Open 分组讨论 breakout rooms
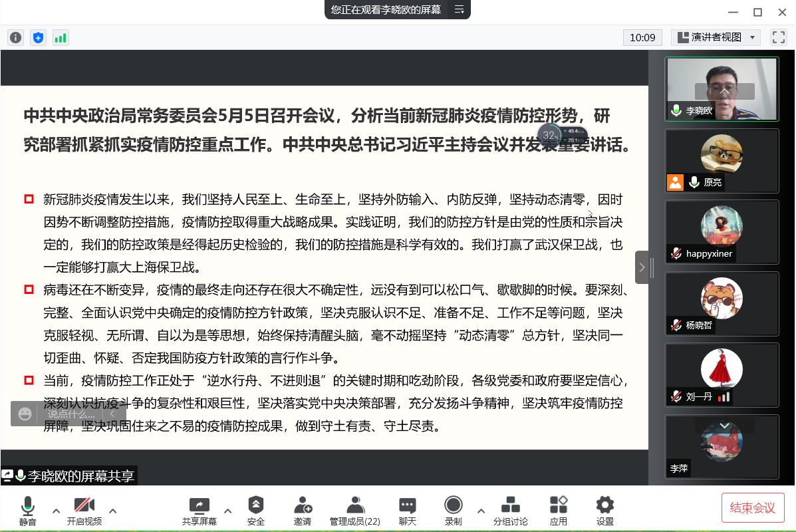The height and width of the screenshot is (532, 796). 510,511
